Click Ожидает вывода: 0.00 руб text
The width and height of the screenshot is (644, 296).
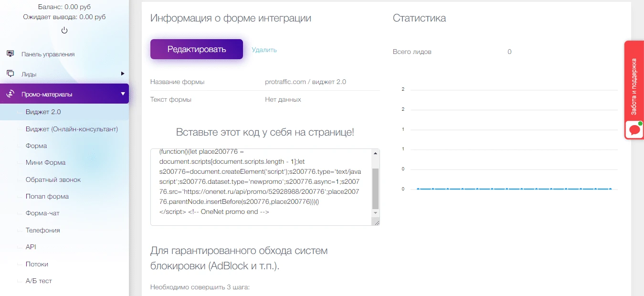point(64,17)
